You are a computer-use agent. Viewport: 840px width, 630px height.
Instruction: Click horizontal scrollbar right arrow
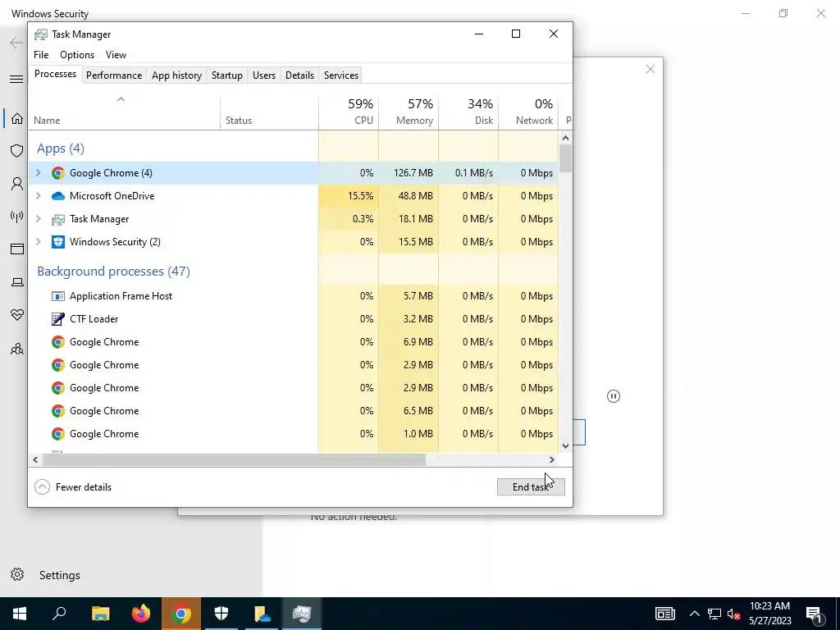click(552, 459)
